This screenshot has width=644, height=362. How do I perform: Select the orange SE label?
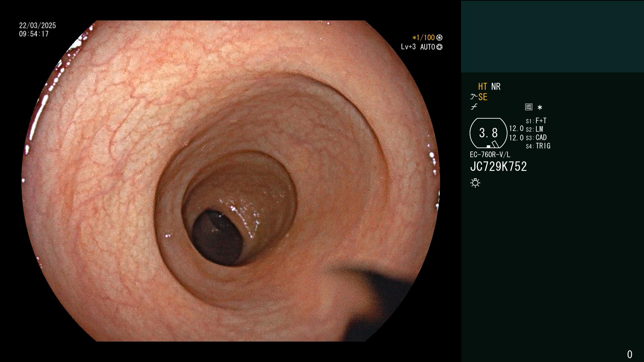pyautogui.click(x=483, y=97)
